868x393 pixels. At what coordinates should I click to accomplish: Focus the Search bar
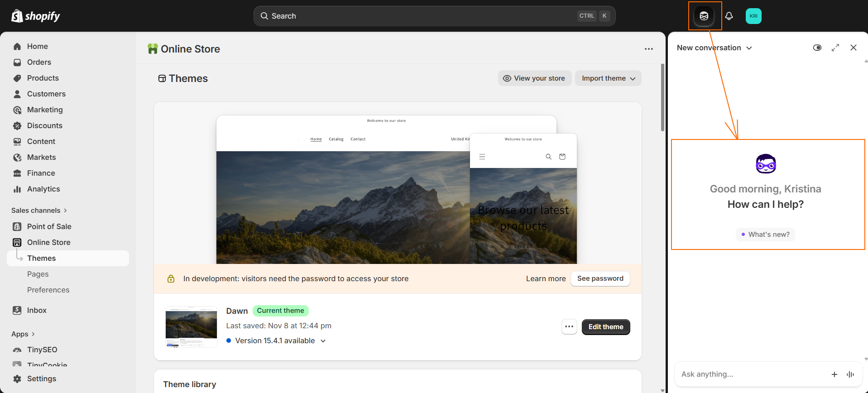pyautogui.click(x=434, y=16)
